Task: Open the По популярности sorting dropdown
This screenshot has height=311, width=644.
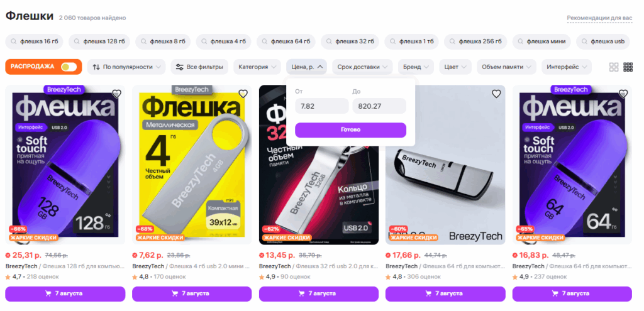Action: [127, 67]
